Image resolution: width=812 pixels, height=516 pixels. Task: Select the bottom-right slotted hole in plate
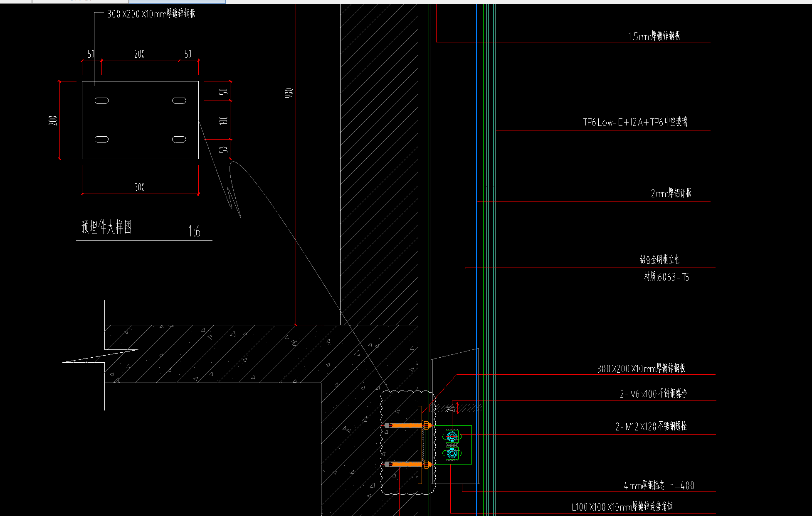coord(179,139)
